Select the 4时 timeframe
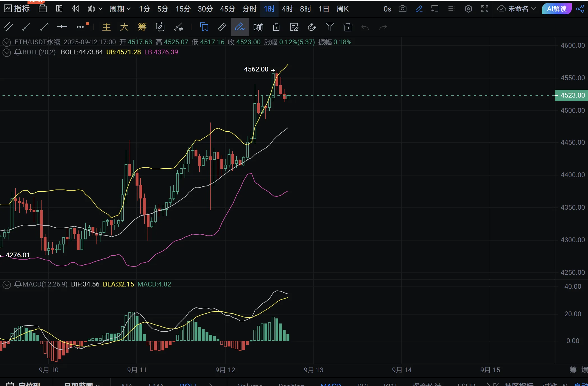Viewport: 588px width, 386px height. pyautogui.click(x=287, y=9)
